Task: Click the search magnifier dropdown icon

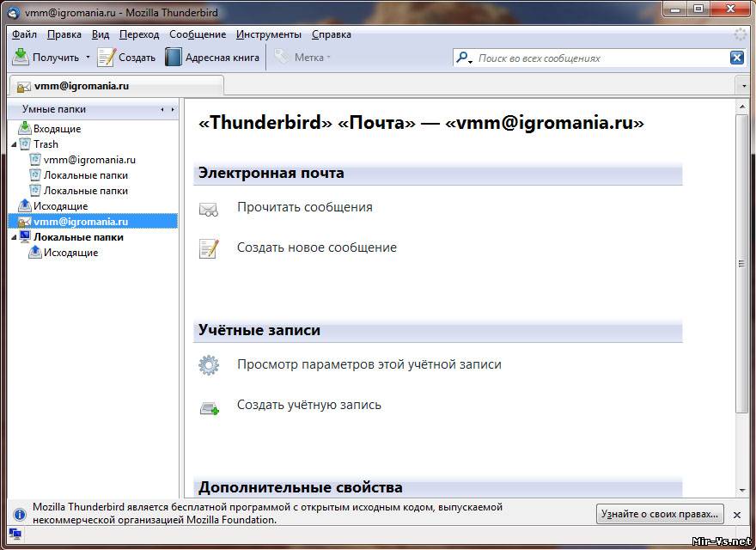Action: [x=464, y=58]
